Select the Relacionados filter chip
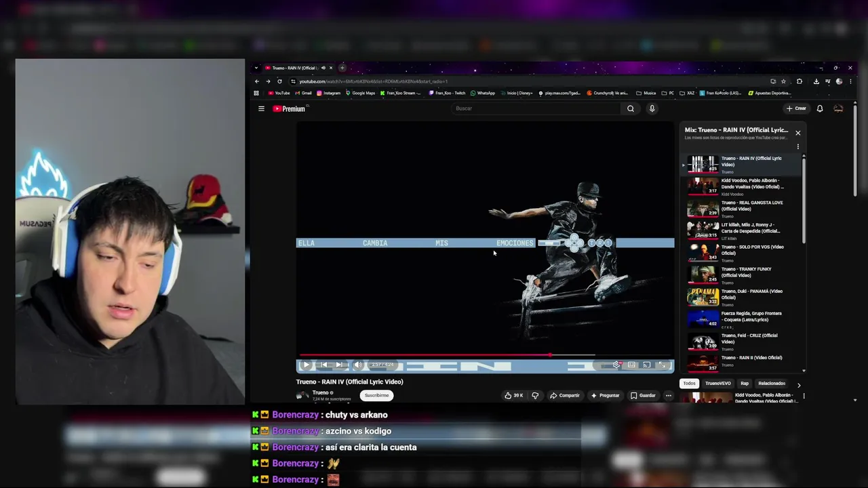This screenshot has height=488, width=868. [x=772, y=384]
